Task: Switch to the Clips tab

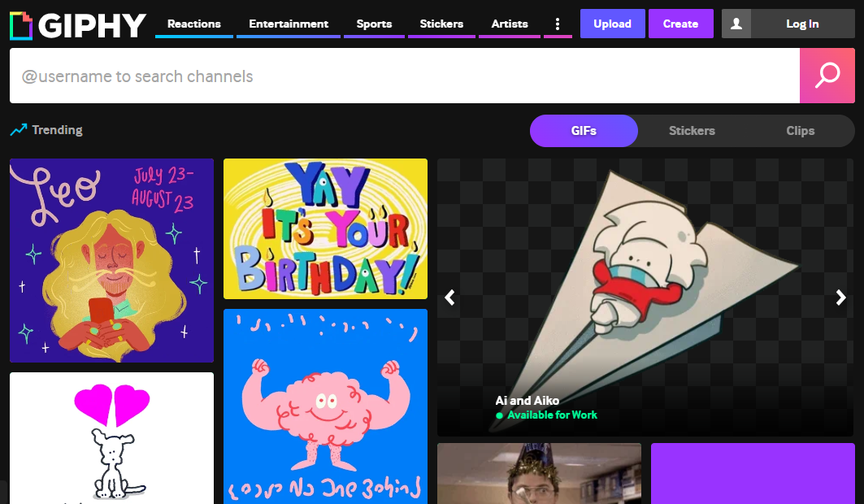Action: tap(800, 131)
